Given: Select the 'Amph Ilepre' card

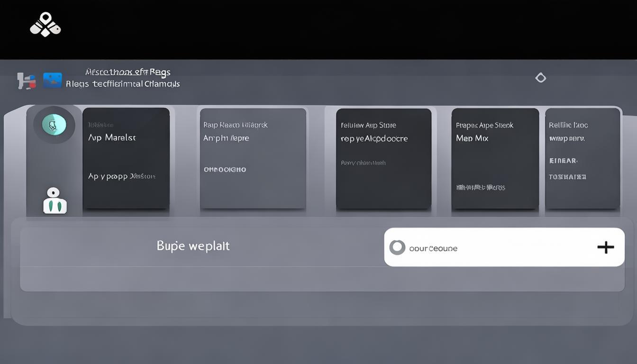Looking at the screenshot, I should point(253,158).
